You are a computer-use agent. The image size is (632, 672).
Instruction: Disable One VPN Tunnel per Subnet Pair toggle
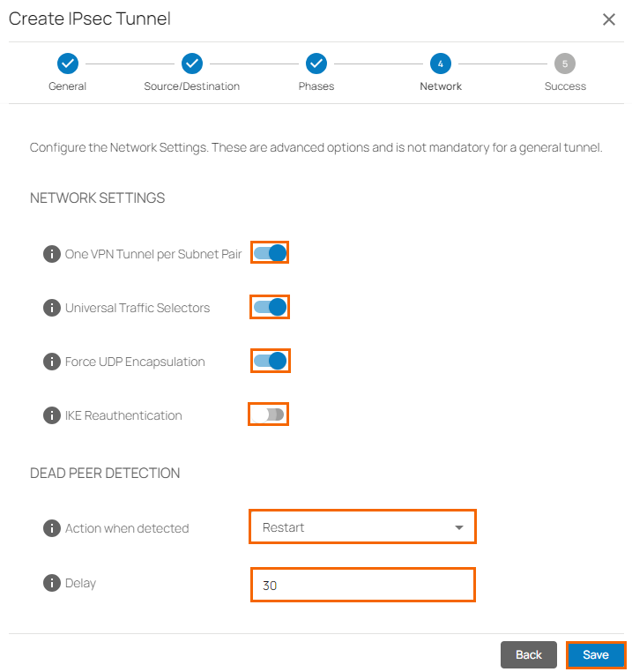coord(270,253)
